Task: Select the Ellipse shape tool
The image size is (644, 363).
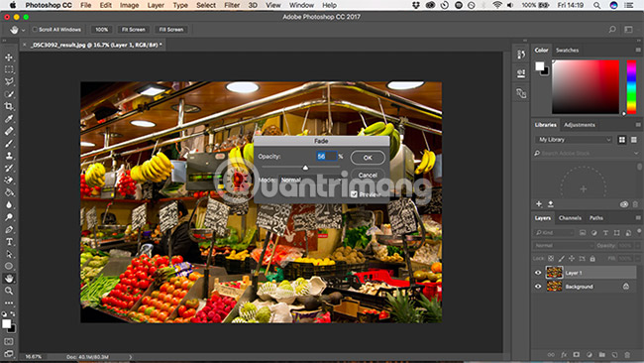Action: click(9, 266)
